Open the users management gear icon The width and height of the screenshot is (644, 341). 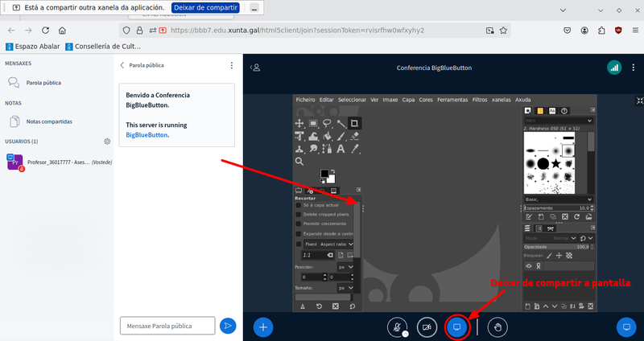[x=107, y=141]
